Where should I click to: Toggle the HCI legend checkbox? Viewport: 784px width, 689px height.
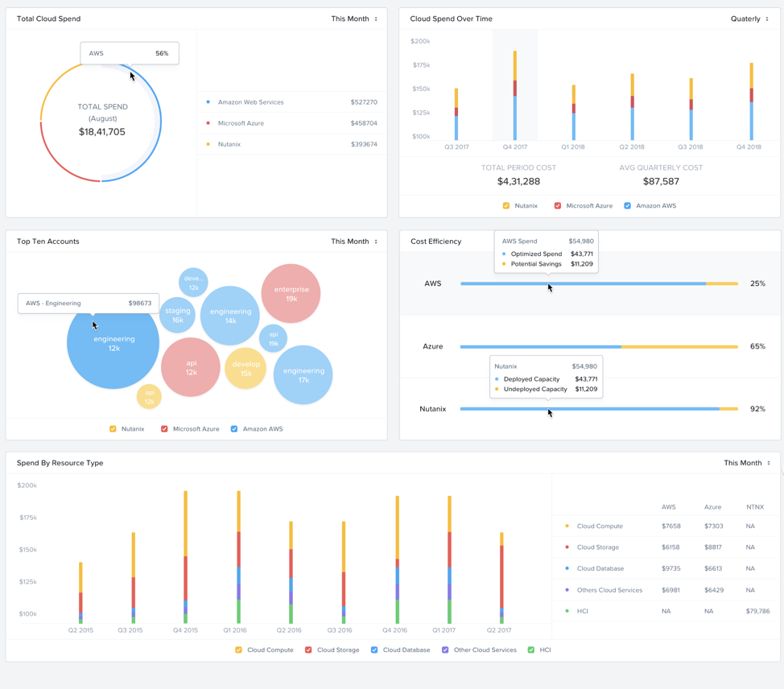(530, 650)
